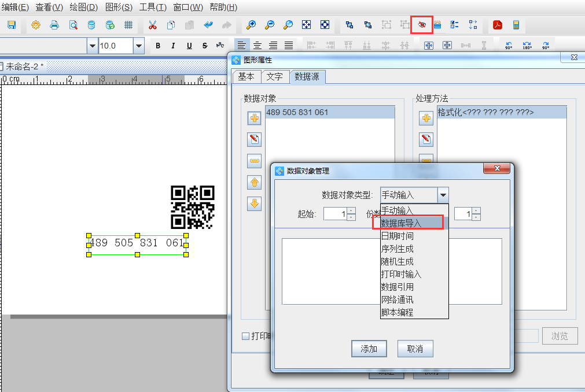The height and width of the screenshot is (392, 585).
Task: Click the 取消 button
Action: (x=415, y=349)
